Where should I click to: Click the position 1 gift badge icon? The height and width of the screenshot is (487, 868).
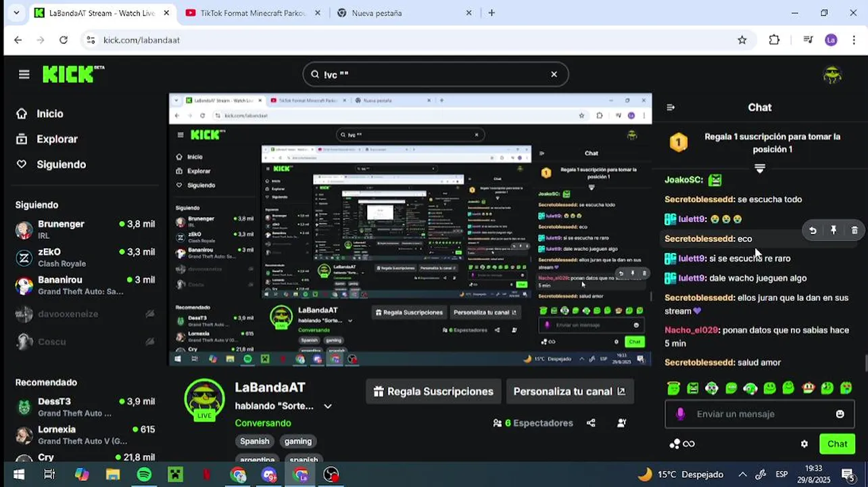pyautogui.click(x=679, y=143)
